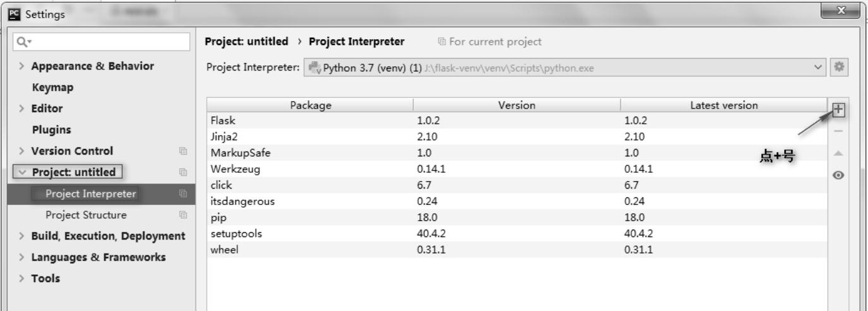Screen dimensions: 868x311
Task: Click the project-level icon beside Project Structure
Action: point(183,215)
